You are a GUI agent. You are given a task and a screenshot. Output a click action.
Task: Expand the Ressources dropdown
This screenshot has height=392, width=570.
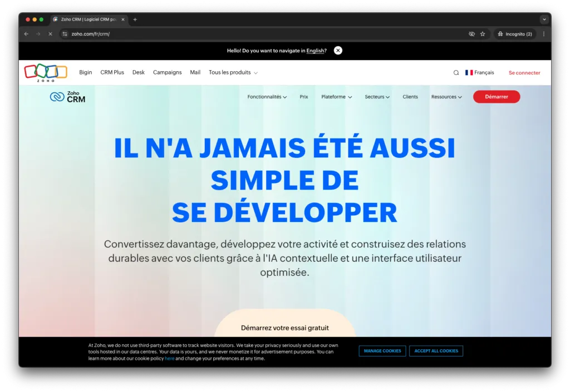[446, 96]
